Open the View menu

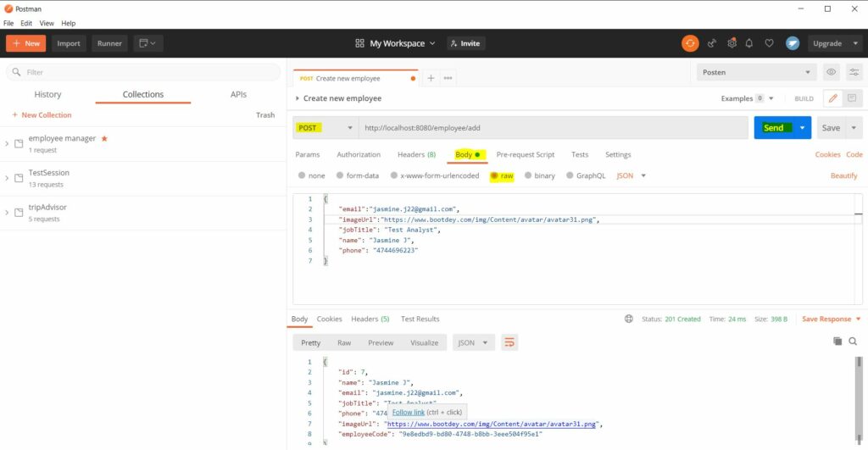(47, 23)
